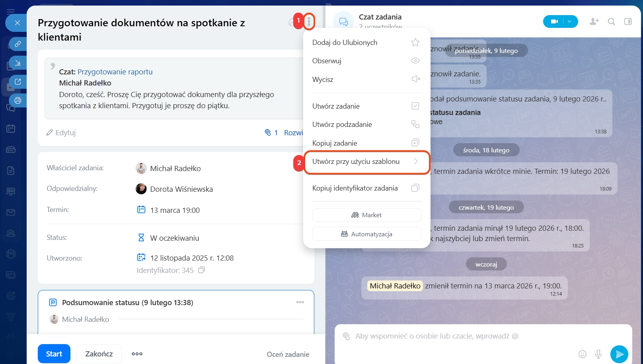Open the task in a new window
Viewport: 643px width, 364px height.
coord(18,82)
